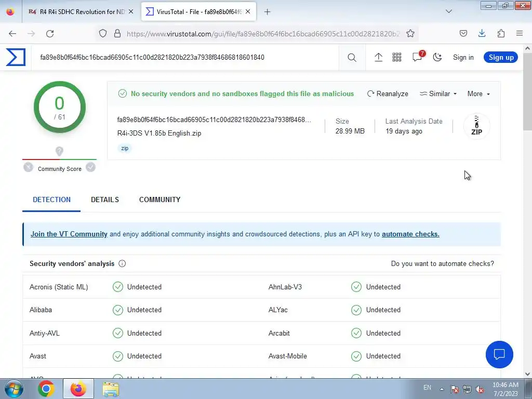Click community score upvote check icon
Viewport: 532px width, 399px height.
[x=90, y=167]
